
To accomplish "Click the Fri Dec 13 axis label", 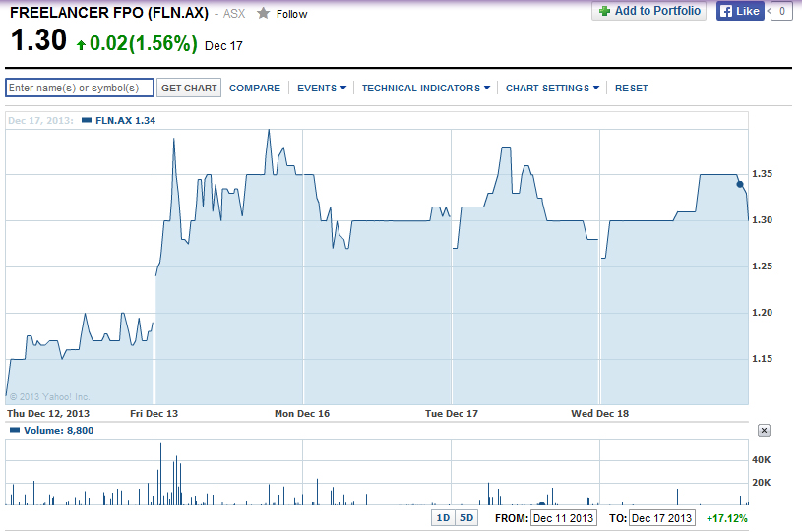I will [154, 413].
